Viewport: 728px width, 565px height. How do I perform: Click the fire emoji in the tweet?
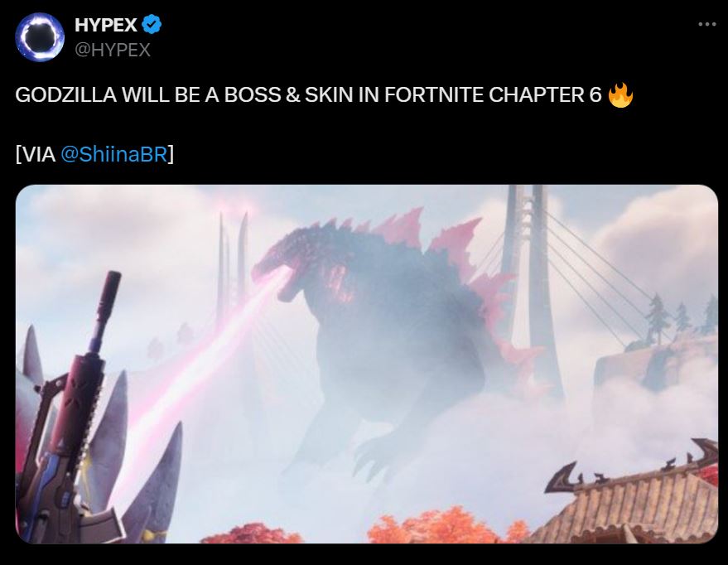coord(620,95)
